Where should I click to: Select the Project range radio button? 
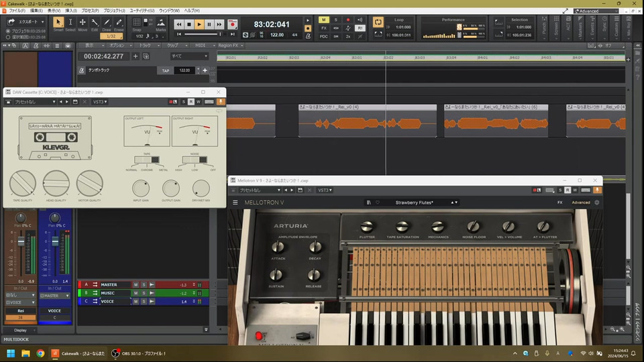tap(8, 32)
